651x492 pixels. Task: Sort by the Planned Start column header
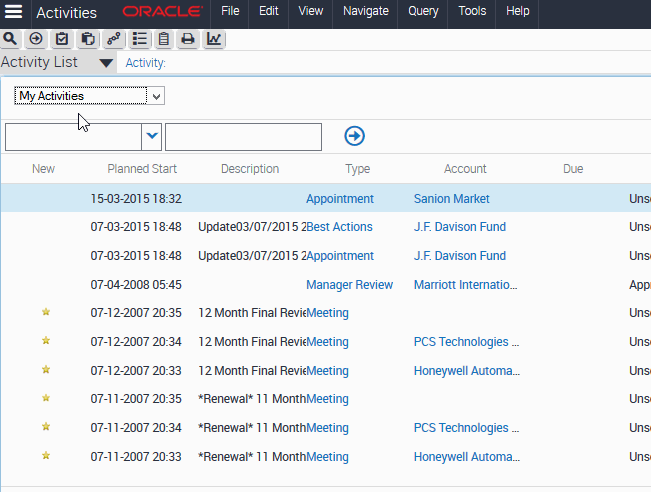[142, 169]
